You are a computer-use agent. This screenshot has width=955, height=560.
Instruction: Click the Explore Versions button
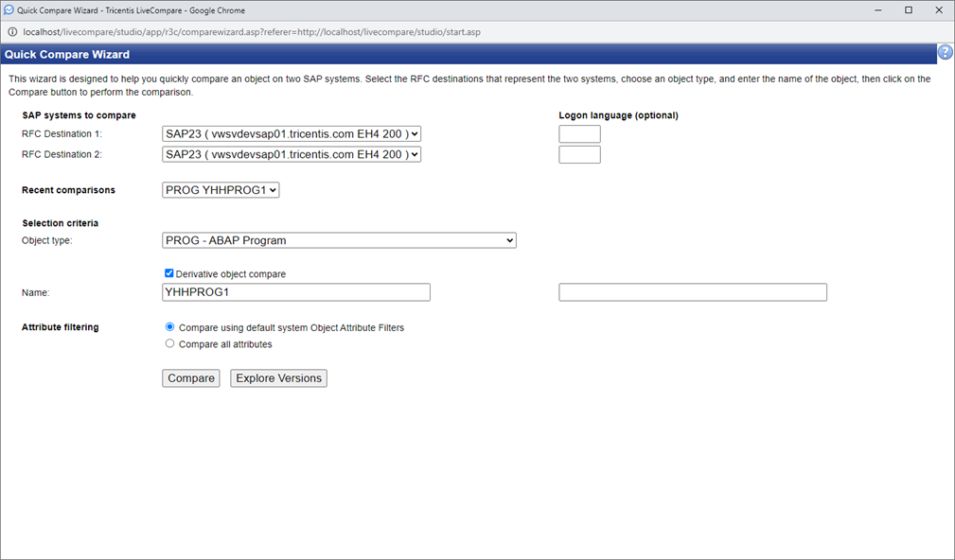[x=278, y=378]
